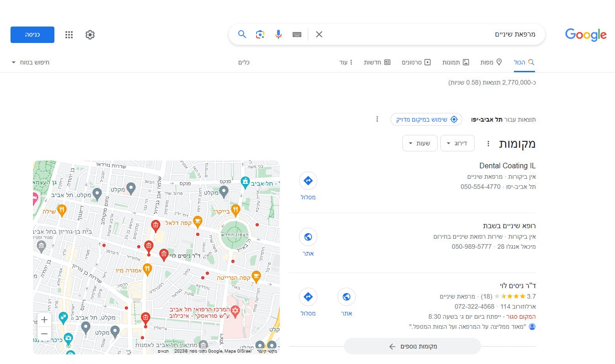The width and height of the screenshot is (615, 364).
Task: Expand the עוד more menu
Action: 346,62
